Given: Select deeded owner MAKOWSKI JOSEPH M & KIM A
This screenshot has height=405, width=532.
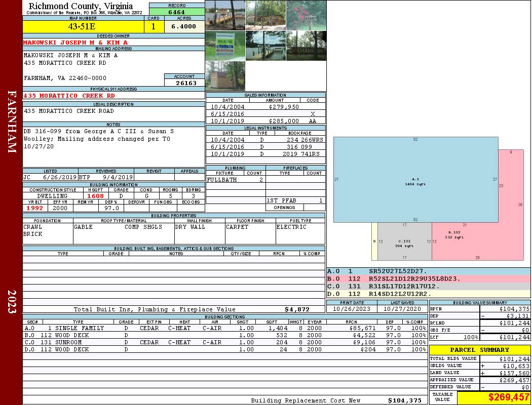Looking at the screenshot, I should pos(75,43).
